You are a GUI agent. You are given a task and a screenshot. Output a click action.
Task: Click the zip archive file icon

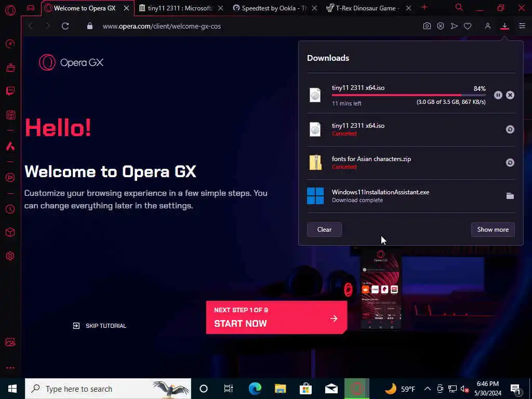315,163
